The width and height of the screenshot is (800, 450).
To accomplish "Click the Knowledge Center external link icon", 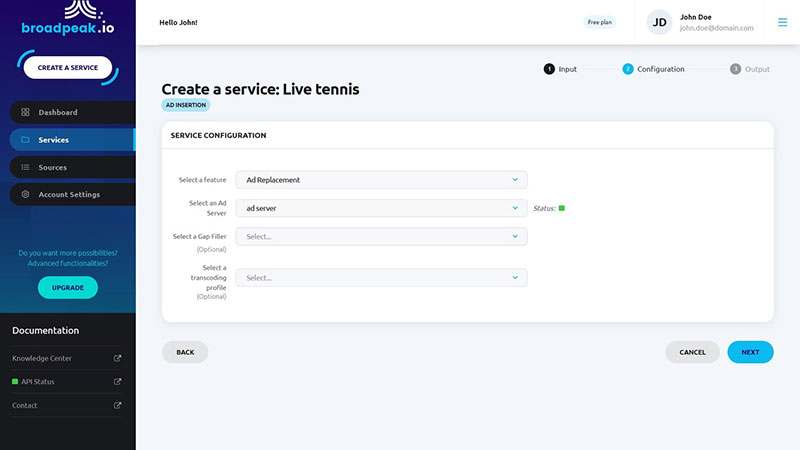I will (117, 358).
